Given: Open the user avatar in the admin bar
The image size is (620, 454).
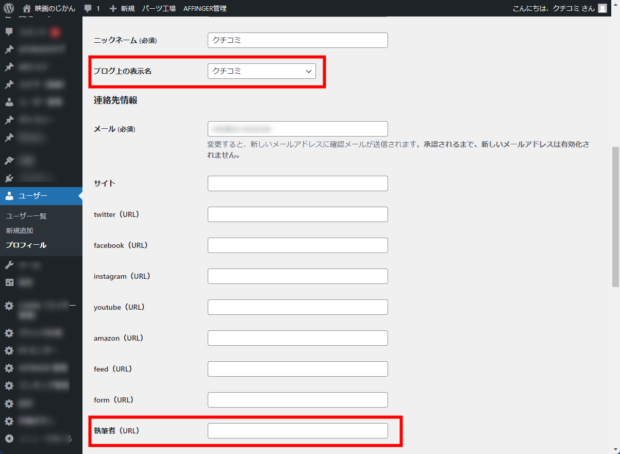Looking at the screenshot, I should (602, 8).
